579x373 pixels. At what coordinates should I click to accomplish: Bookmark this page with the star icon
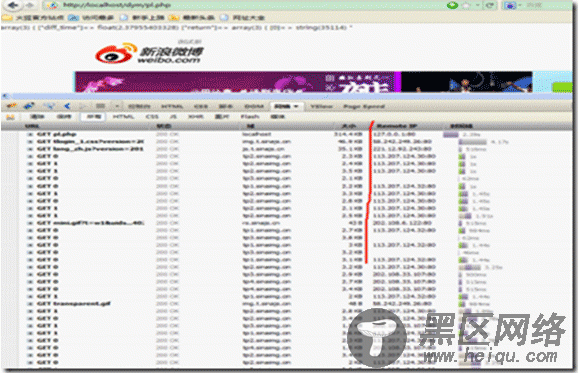click(467, 5)
